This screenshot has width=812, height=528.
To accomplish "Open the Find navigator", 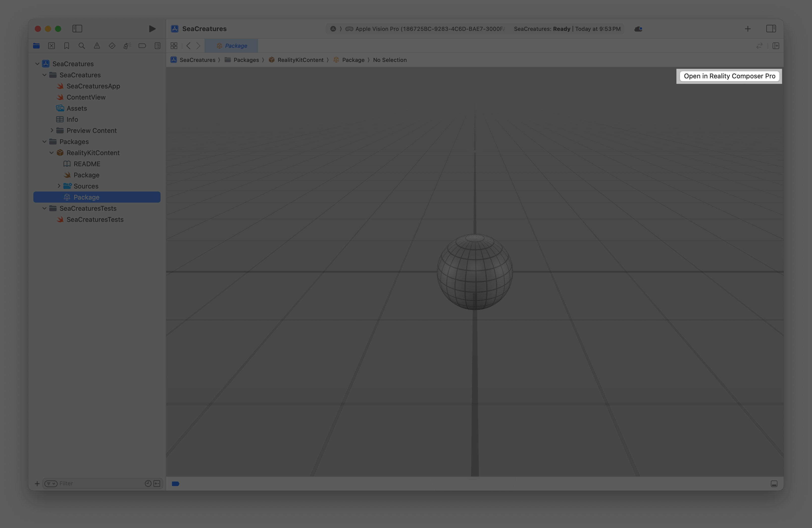I will (82, 45).
